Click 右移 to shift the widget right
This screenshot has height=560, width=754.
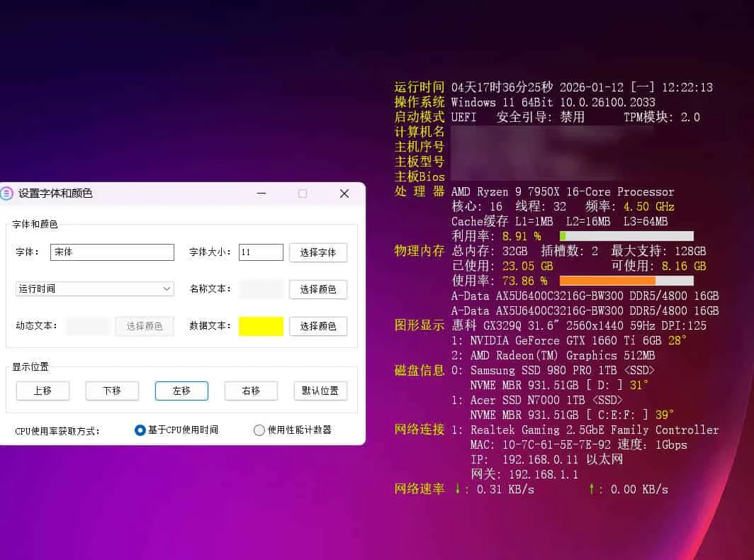click(251, 391)
